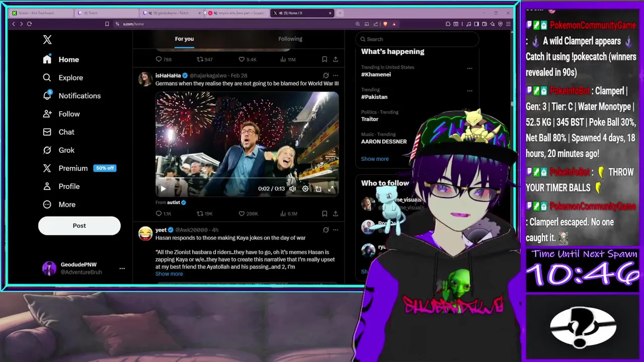Go back using browser back arrow
Viewport: 644px width, 362px height.
coord(14,24)
